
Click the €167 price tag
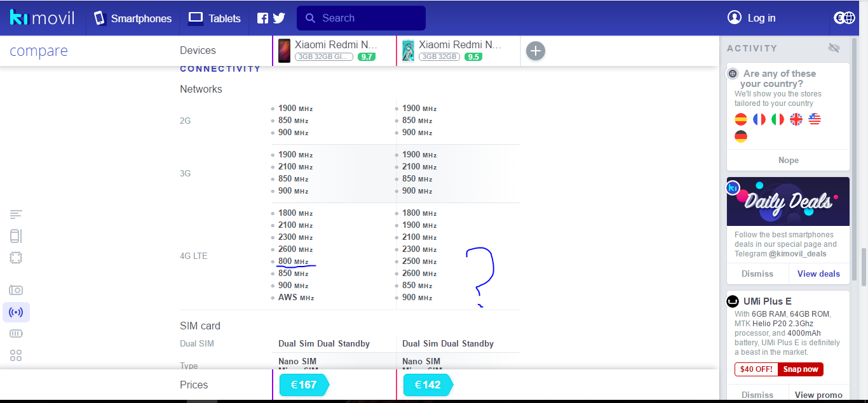click(304, 385)
